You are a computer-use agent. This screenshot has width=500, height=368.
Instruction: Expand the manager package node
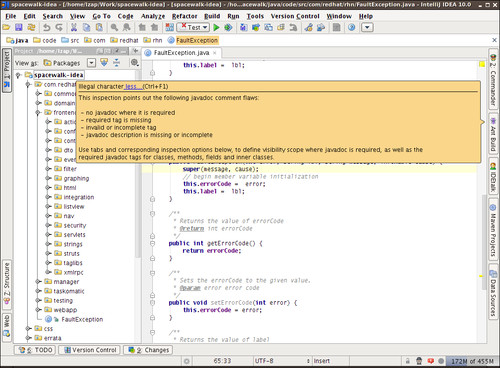coord(38,282)
